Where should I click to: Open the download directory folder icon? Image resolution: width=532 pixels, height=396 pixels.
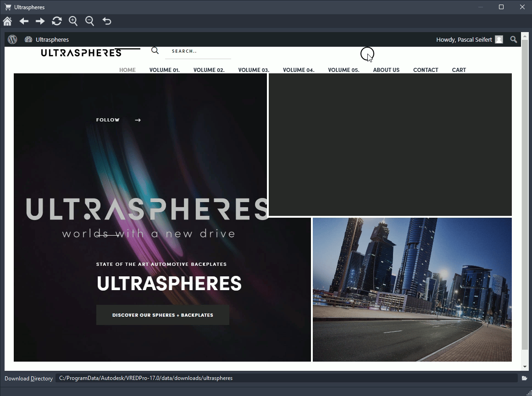(x=524, y=378)
